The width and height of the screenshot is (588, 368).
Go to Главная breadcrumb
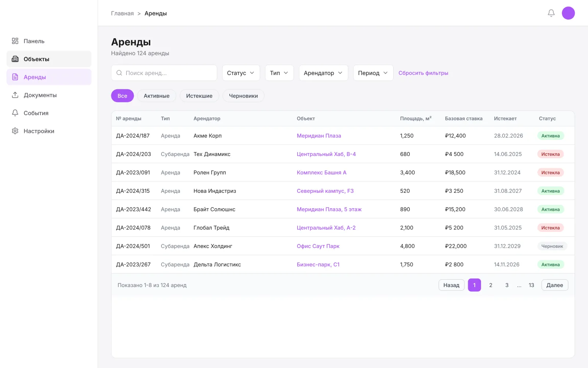[x=122, y=13]
